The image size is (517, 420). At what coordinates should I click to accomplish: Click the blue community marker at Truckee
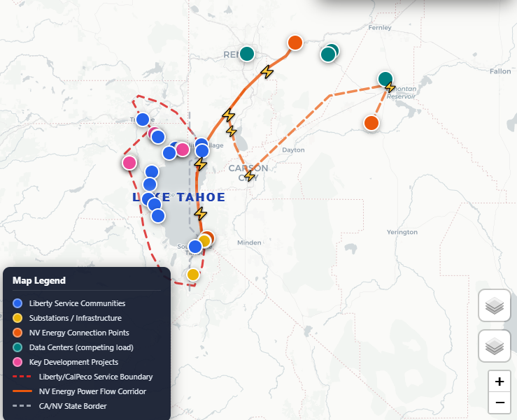click(x=143, y=120)
